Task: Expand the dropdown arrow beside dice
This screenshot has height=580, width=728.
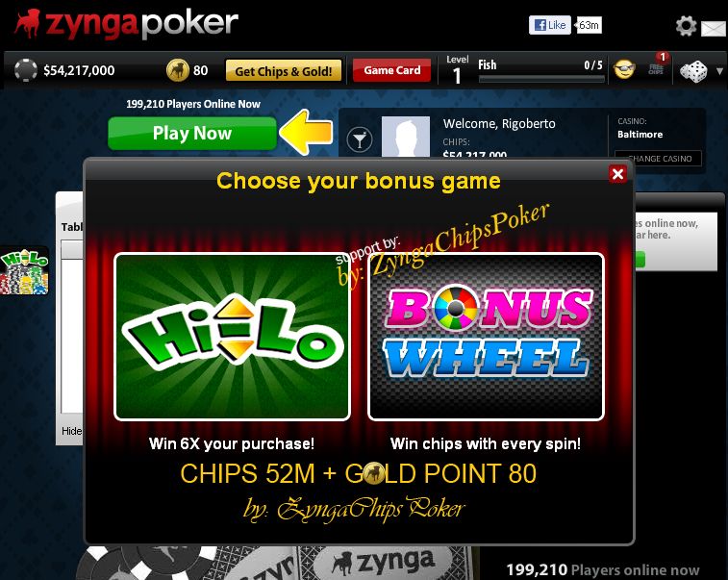Action: tap(719, 71)
